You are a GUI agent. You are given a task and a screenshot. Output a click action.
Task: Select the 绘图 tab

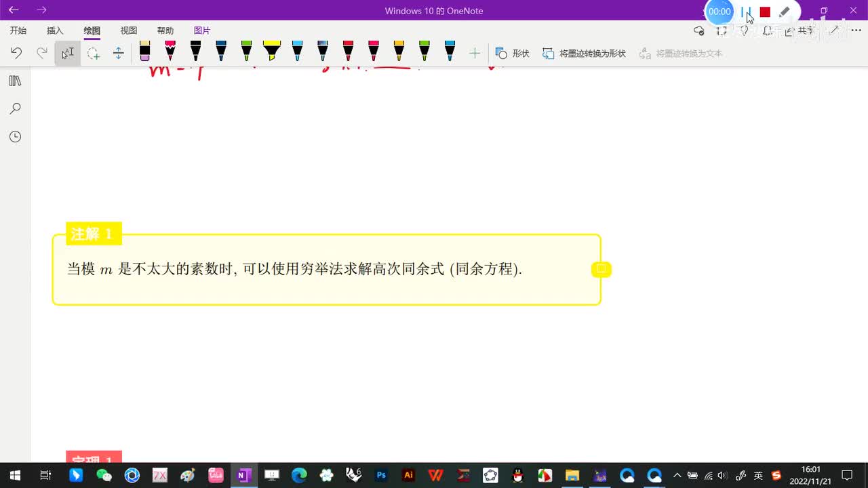92,30
